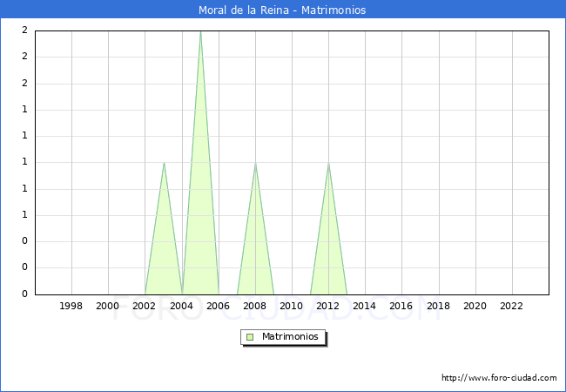Select the 2003 peak in the chart
566x392 pixels.
click(164, 163)
